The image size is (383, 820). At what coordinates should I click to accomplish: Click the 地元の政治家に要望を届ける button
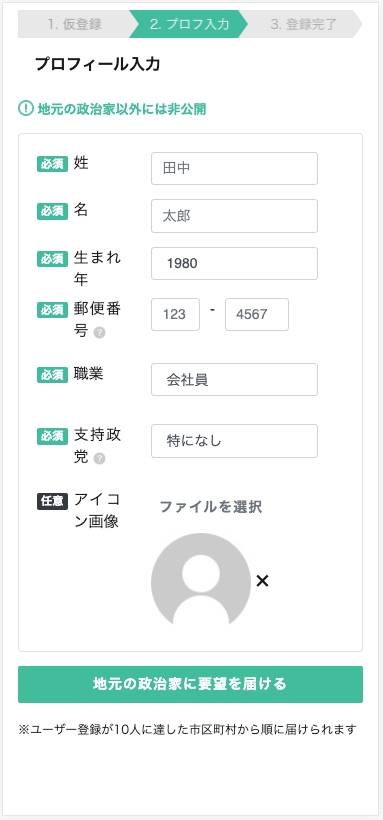pyautogui.click(x=190, y=684)
